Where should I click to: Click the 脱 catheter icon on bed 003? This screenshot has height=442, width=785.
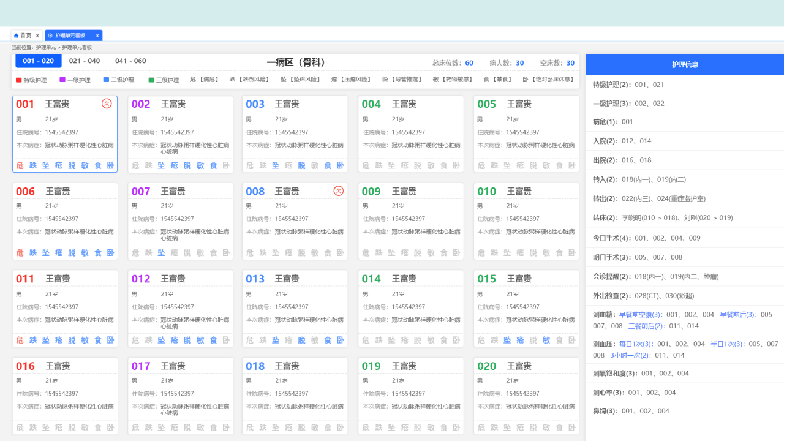pos(301,165)
